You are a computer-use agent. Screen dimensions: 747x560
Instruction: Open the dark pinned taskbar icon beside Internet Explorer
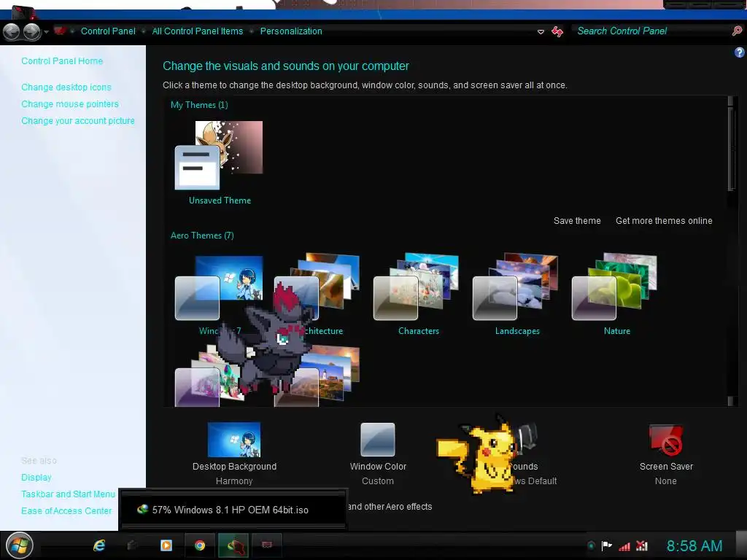click(x=133, y=545)
